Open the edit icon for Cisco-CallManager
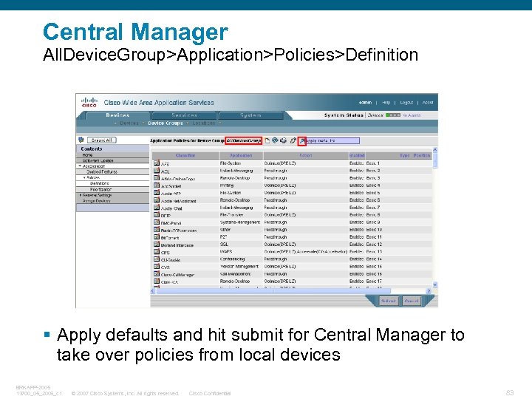 pyautogui.click(x=157, y=274)
